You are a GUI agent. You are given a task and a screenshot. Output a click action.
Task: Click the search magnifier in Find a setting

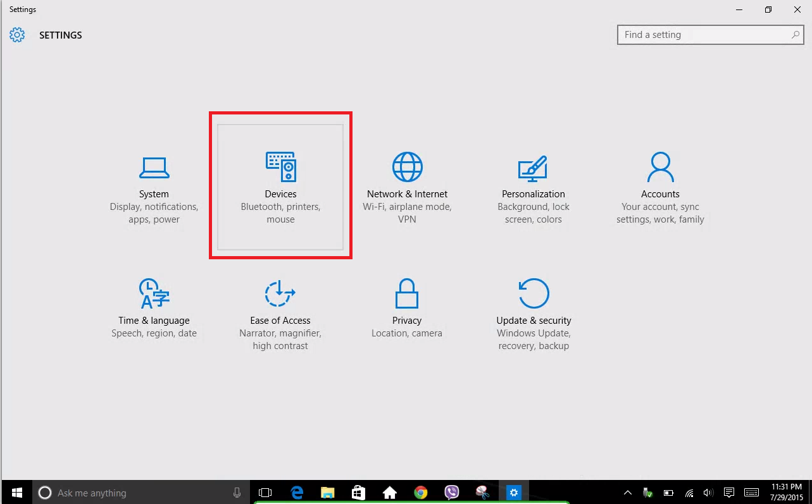pyautogui.click(x=795, y=35)
